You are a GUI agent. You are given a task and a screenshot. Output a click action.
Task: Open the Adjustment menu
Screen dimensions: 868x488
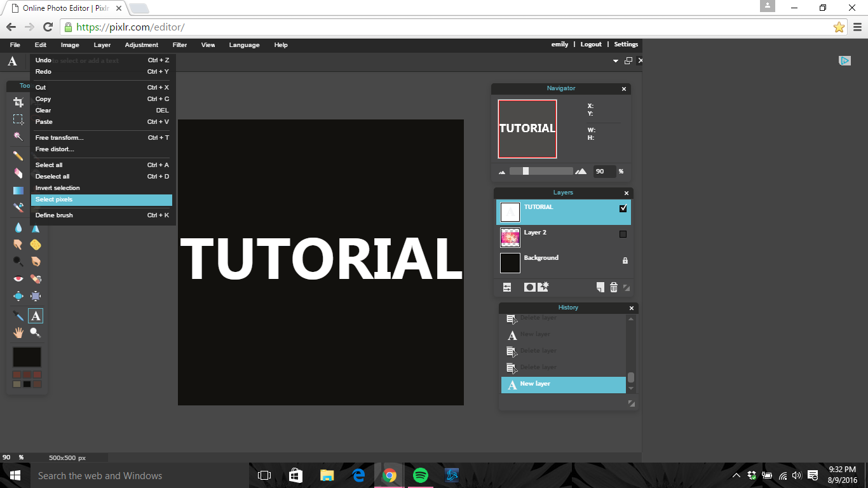click(142, 45)
